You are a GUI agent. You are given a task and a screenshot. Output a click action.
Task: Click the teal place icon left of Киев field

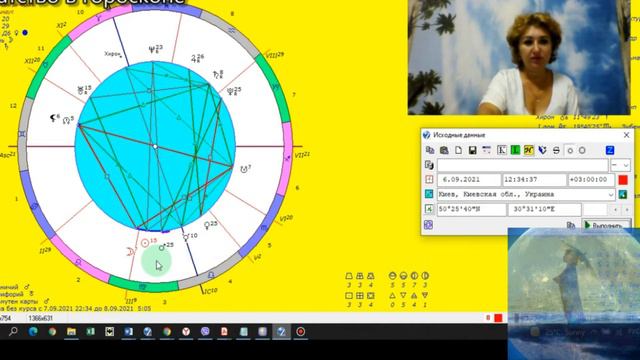(x=429, y=194)
